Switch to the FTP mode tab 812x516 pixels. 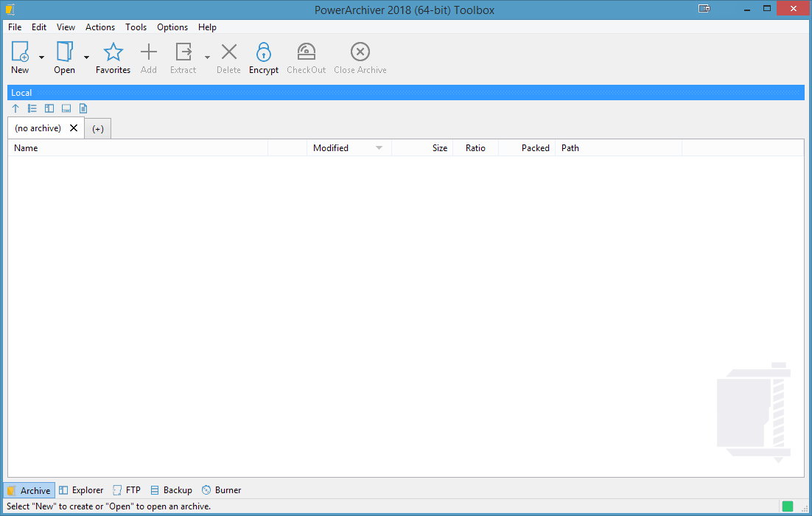127,490
